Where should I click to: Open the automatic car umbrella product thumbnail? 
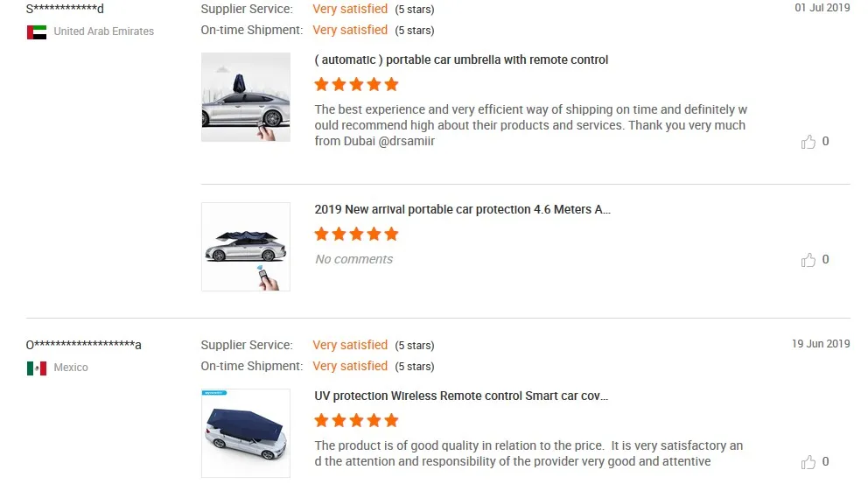coord(246,97)
